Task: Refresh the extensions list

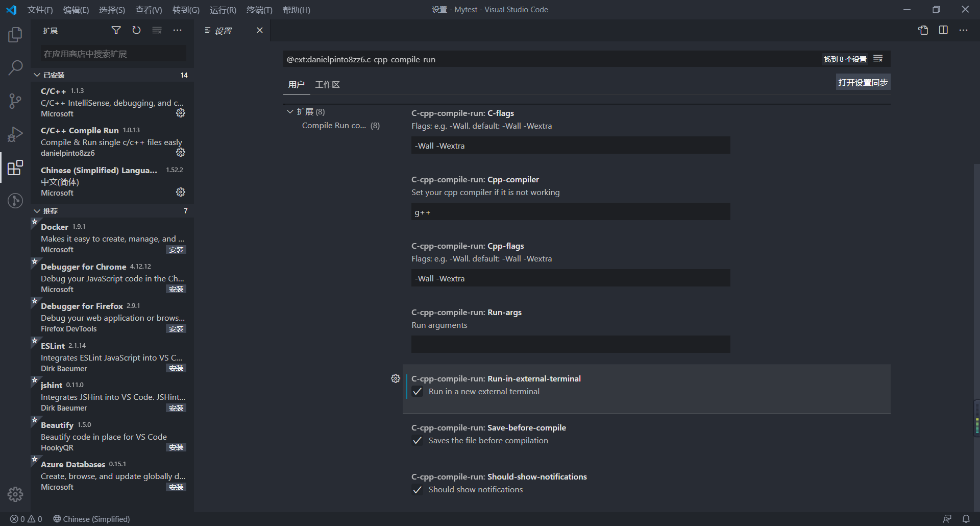Action: click(136, 31)
